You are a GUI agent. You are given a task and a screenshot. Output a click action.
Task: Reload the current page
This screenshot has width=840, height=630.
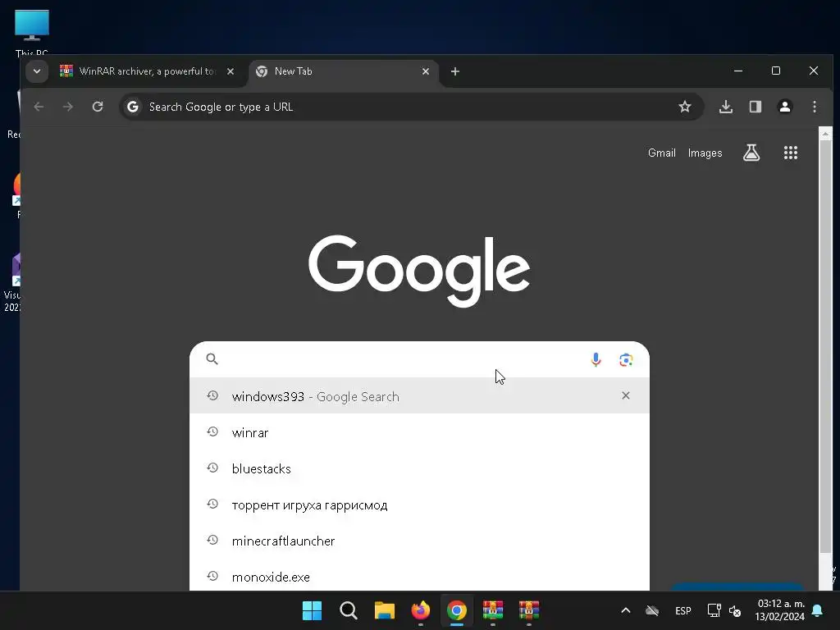coord(98,107)
